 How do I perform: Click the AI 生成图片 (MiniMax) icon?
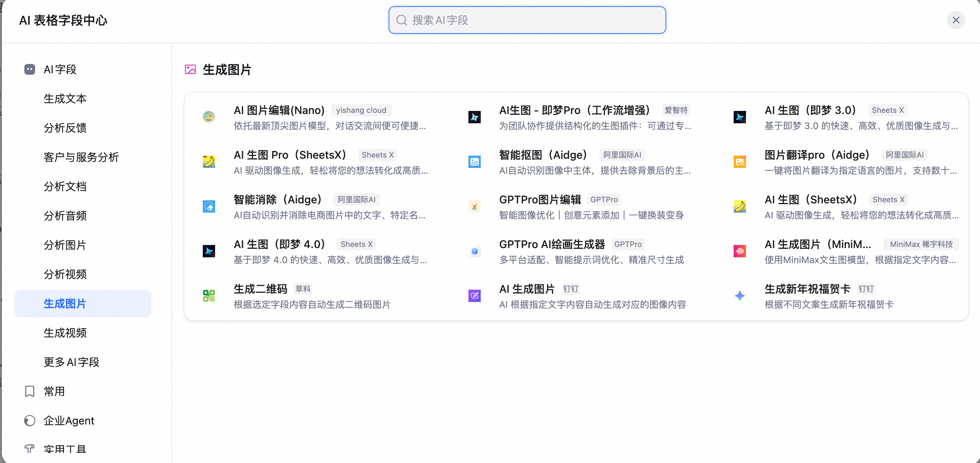[739, 251]
